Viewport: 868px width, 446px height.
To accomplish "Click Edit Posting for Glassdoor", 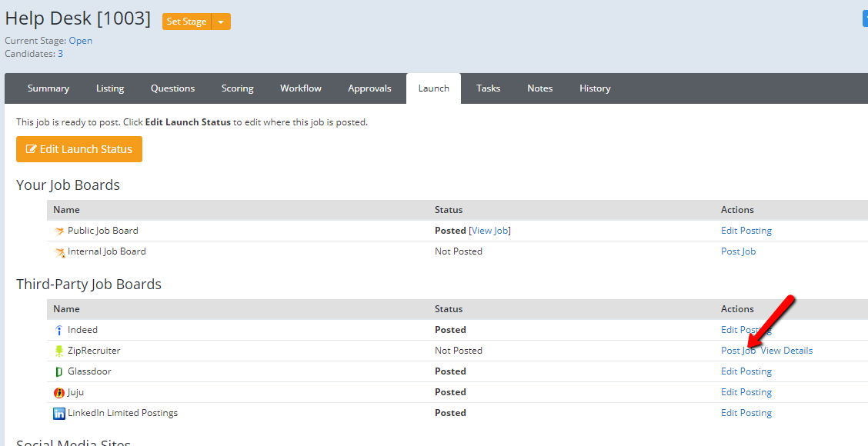I will pos(746,371).
